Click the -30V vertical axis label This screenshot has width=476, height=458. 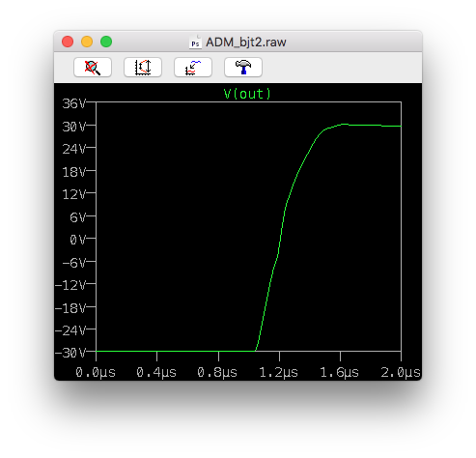pyautogui.click(x=70, y=353)
